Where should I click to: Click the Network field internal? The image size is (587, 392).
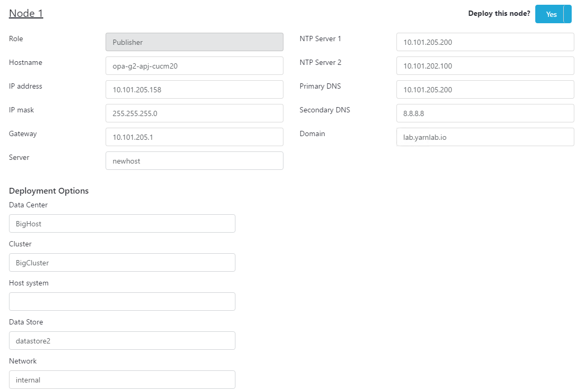pyautogui.click(x=122, y=380)
